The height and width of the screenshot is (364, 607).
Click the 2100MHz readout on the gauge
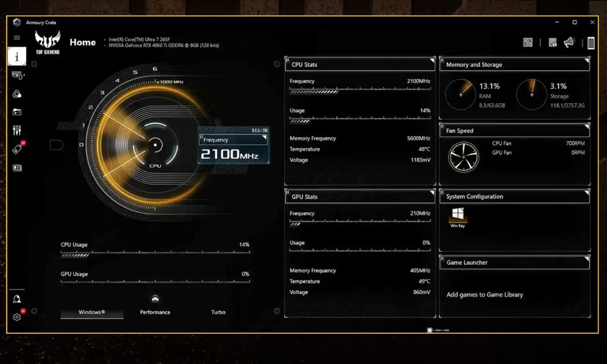click(x=230, y=155)
